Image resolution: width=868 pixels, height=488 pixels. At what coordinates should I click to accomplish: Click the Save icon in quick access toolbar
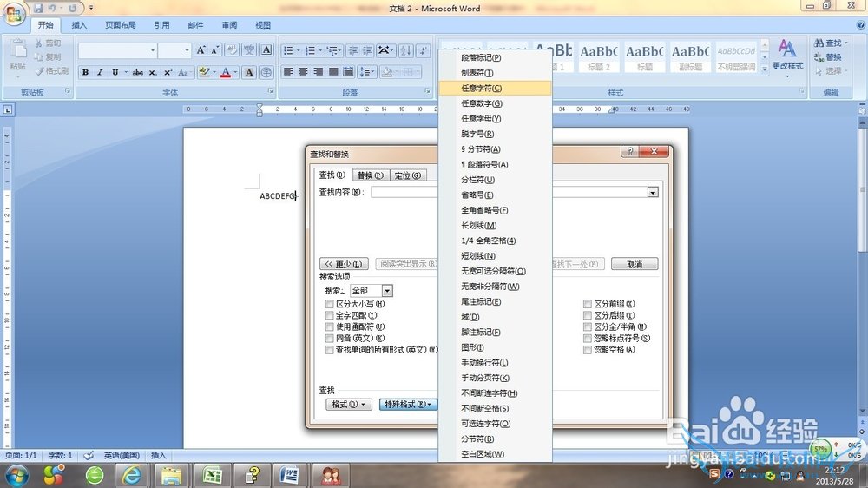click(38, 8)
